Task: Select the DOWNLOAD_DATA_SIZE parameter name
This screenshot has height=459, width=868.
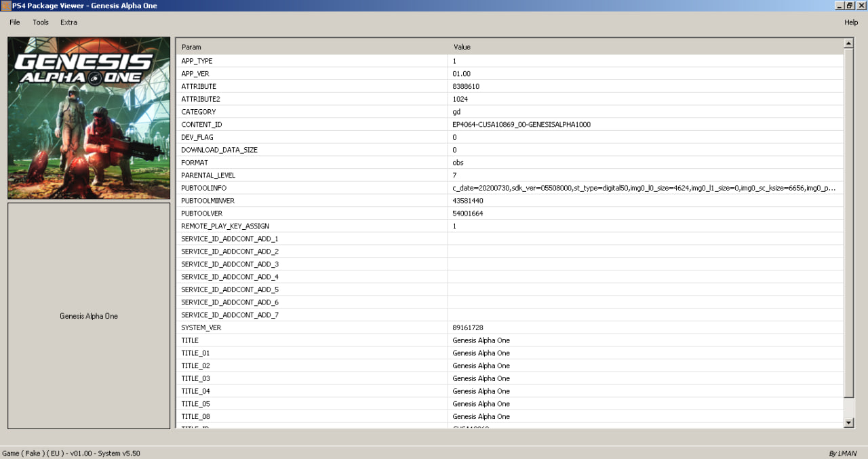Action: pyautogui.click(x=219, y=150)
